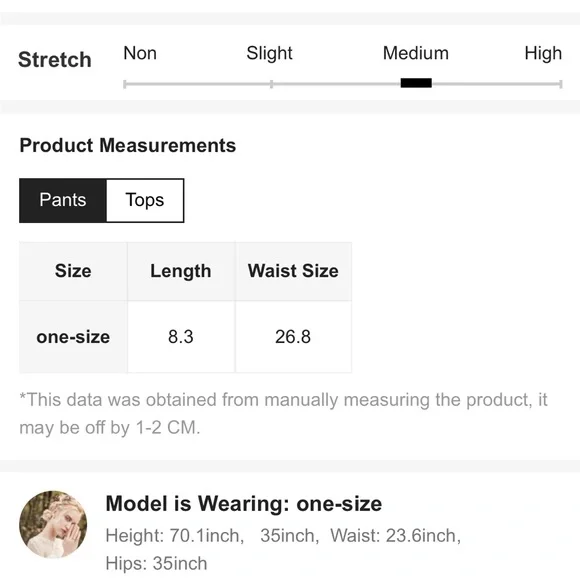Click the model's Hips: 35inch text
Viewport: 580px width, 580px height.
[x=156, y=564]
